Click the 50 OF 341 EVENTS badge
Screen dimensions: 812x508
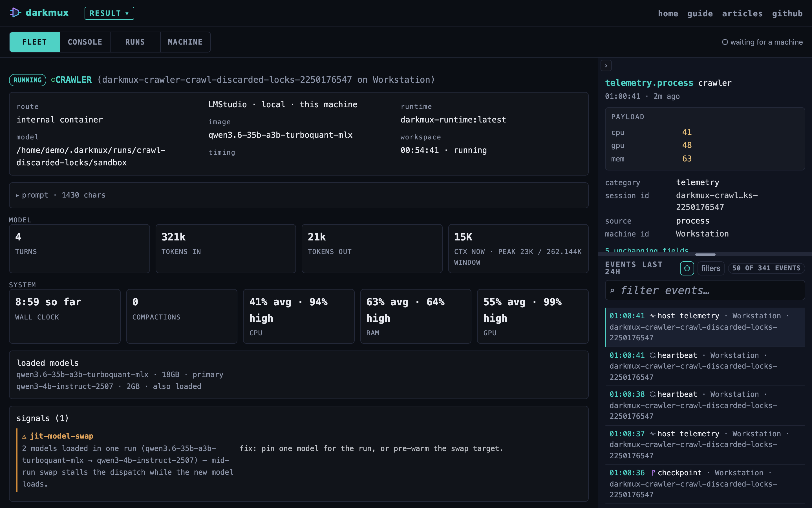tap(766, 268)
